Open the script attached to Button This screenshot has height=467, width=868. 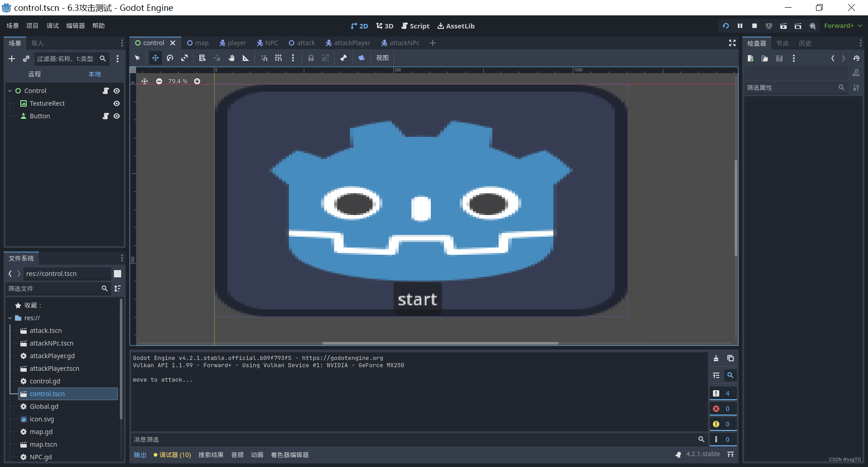(x=106, y=116)
